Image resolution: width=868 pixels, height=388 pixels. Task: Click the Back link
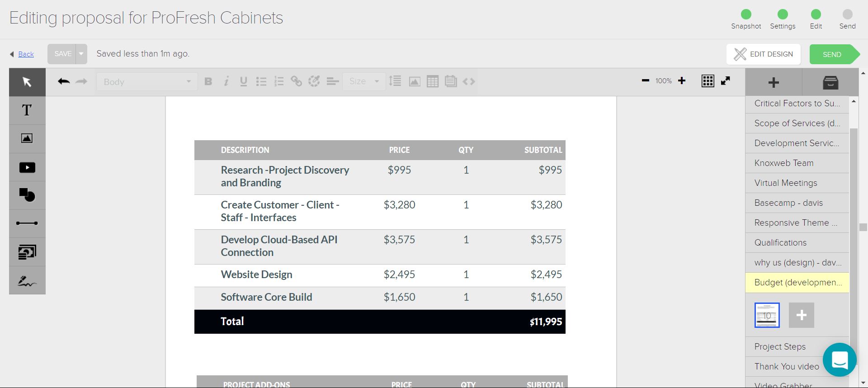(x=26, y=54)
